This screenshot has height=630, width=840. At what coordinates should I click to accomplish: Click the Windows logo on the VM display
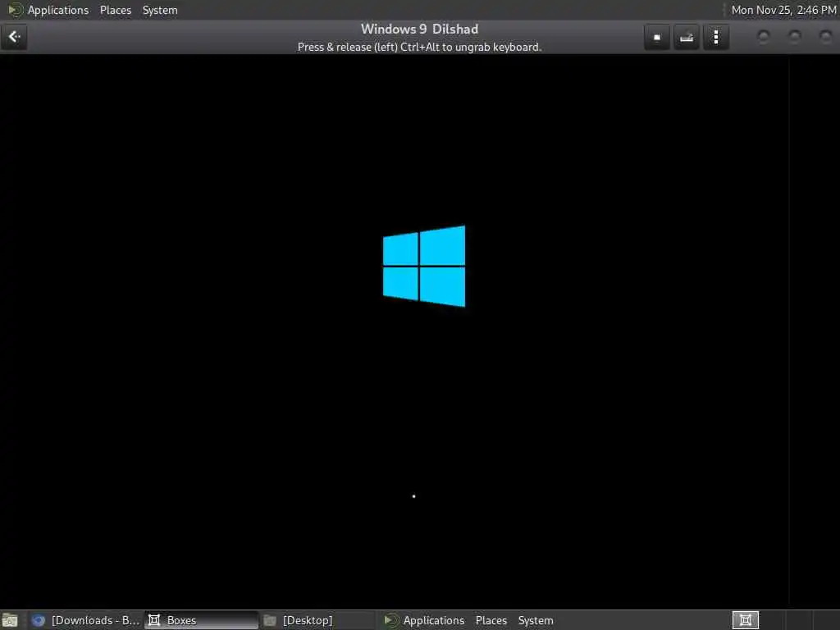(x=424, y=267)
